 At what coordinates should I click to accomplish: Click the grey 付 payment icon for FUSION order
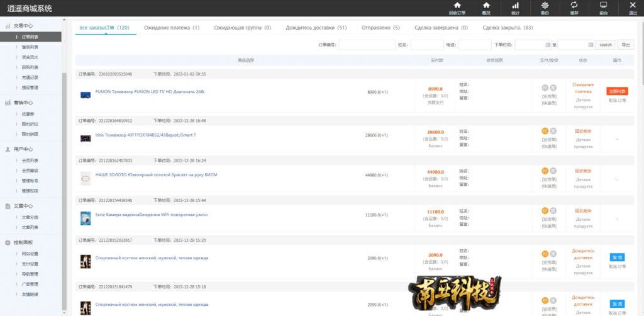pos(545,87)
